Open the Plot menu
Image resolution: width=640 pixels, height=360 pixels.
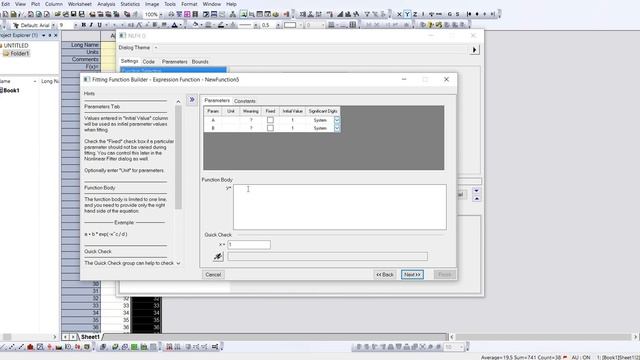tap(36, 4)
